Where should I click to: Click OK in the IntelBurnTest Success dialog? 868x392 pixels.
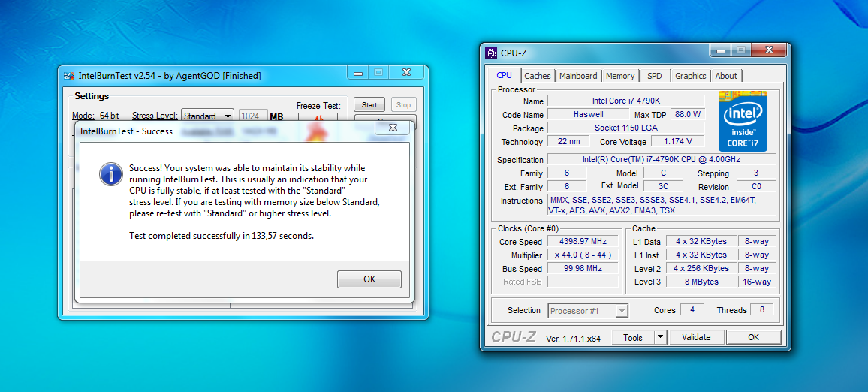(x=369, y=279)
